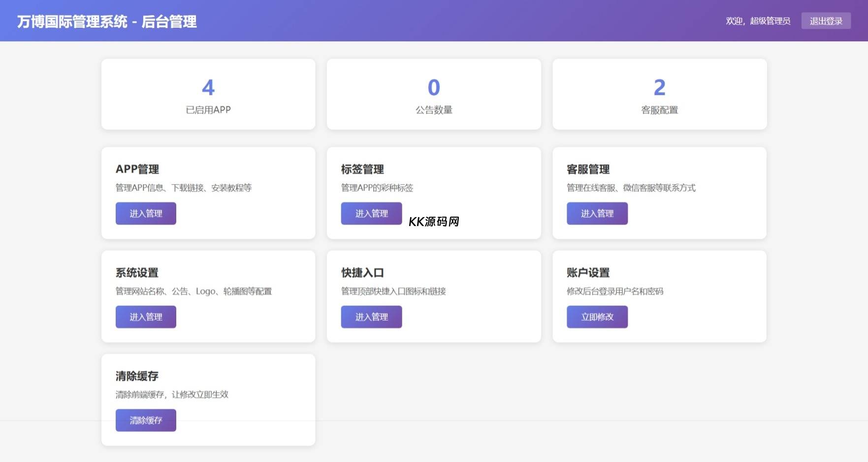Select the 已启用APP count number 4
The image size is (868, 462).
coord(208,88)
